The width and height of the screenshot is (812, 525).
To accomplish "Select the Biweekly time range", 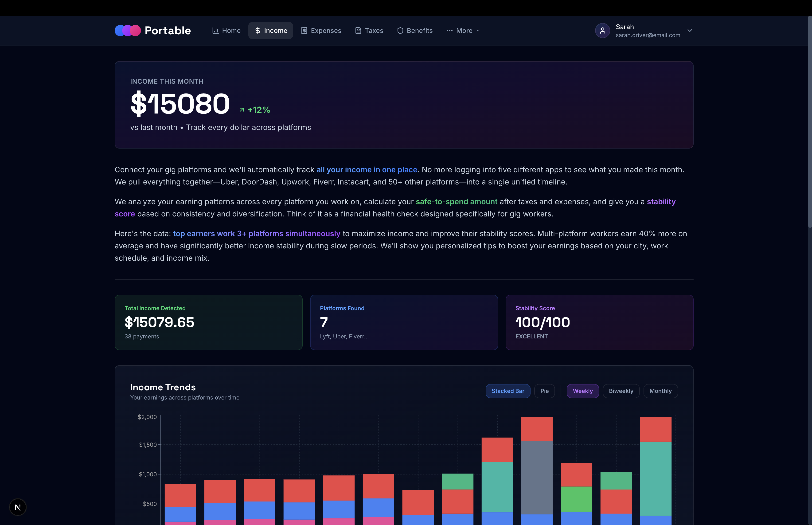I will pos(621,391).
